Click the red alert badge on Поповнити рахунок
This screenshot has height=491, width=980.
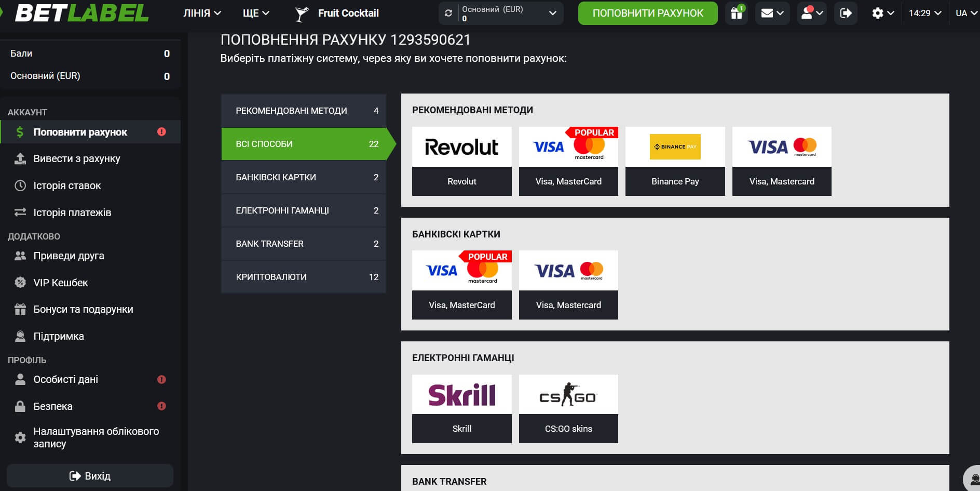click(161, 132)
